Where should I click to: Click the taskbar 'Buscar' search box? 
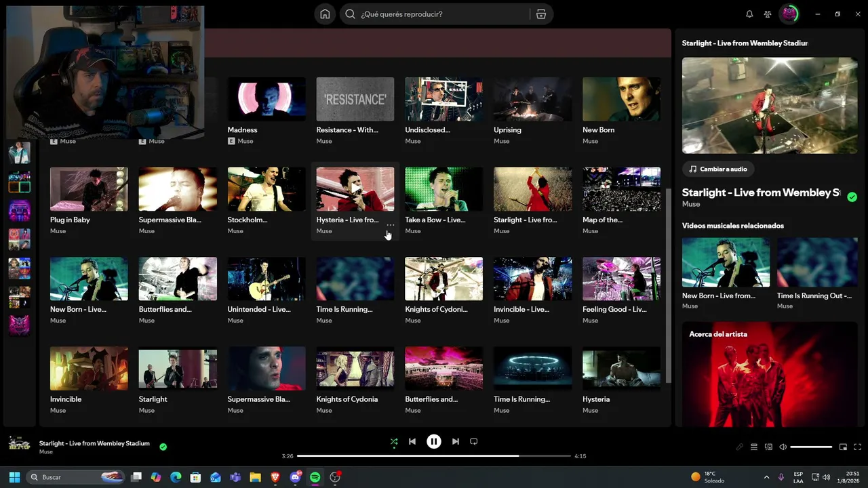tap(76, 477)
